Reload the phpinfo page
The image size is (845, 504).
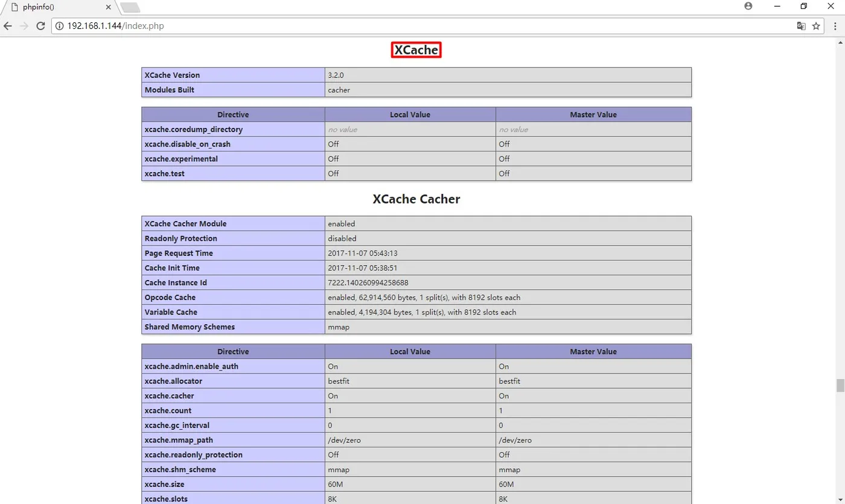click(40, 26)
